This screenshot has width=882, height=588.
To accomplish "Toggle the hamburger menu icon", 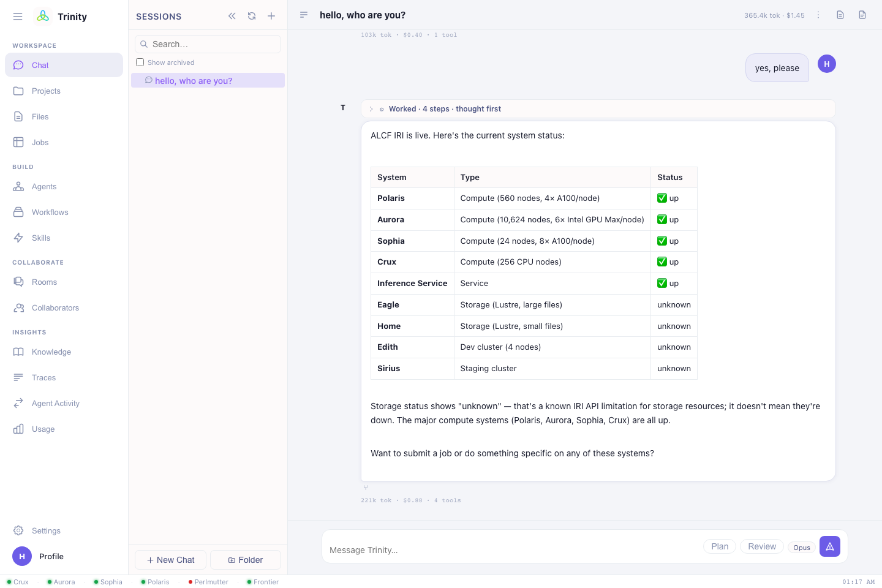I will click(18, 17).
